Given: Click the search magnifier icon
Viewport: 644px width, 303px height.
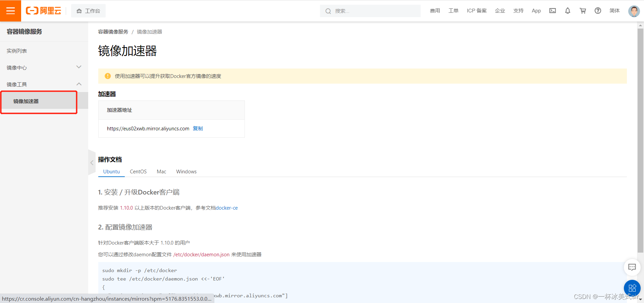Looking at the screenshot, I should tap(328, 11).
